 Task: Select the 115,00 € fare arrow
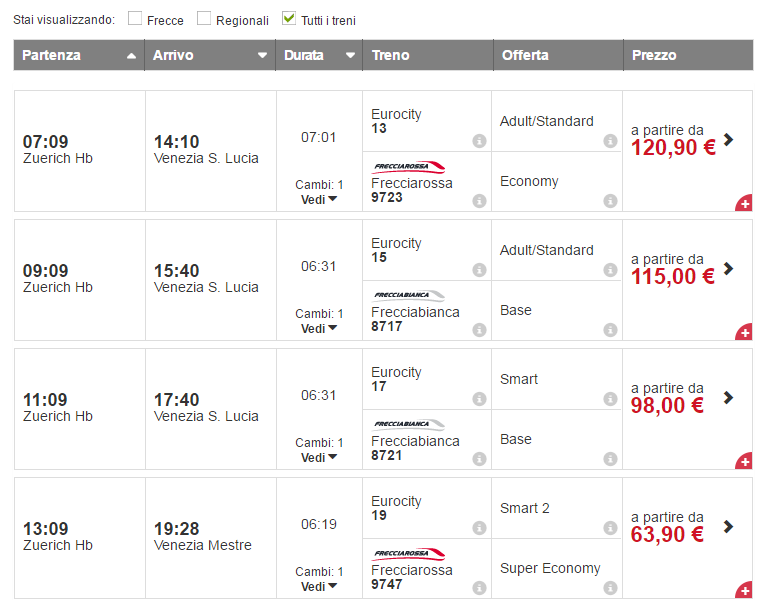click(728, 268)
